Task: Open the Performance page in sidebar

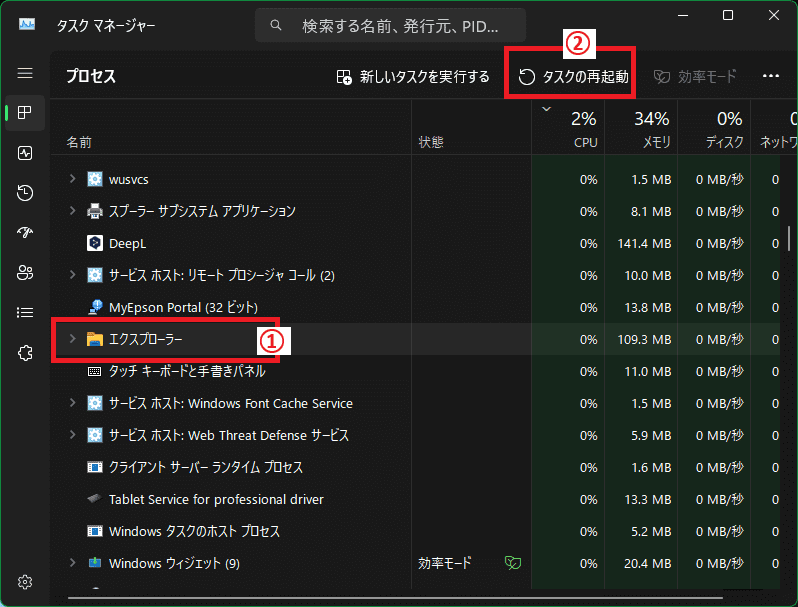Action: coord(25,153)
